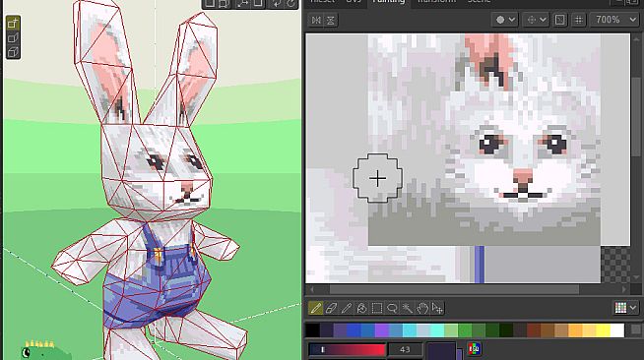This screenshot has width=644, height=360.
Task: Click the down scroll arrow beside canvas
Action: 637,278
